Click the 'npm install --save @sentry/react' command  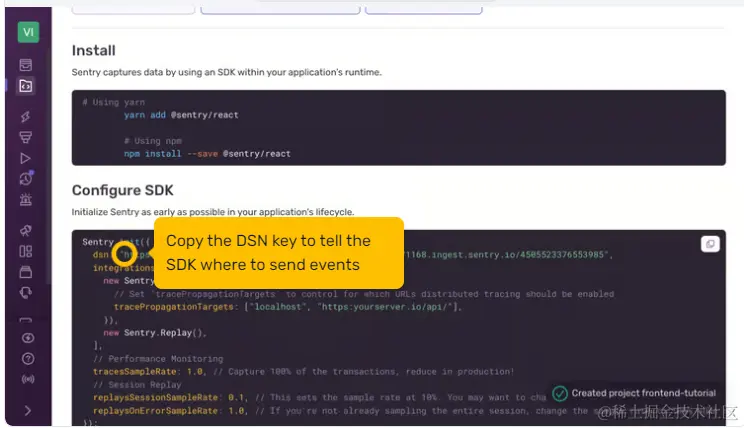click(207, 154)
